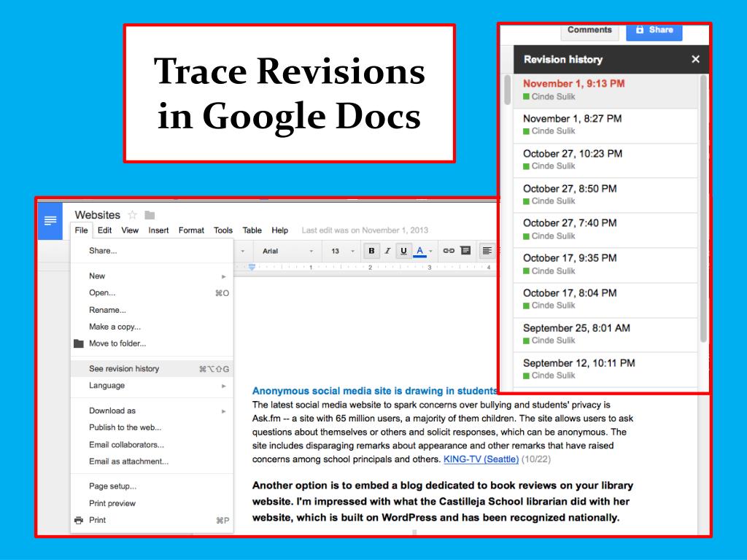Open the Anonymous social media site headline link
This screenshot has height=560, width=747.
pos(374,391)
